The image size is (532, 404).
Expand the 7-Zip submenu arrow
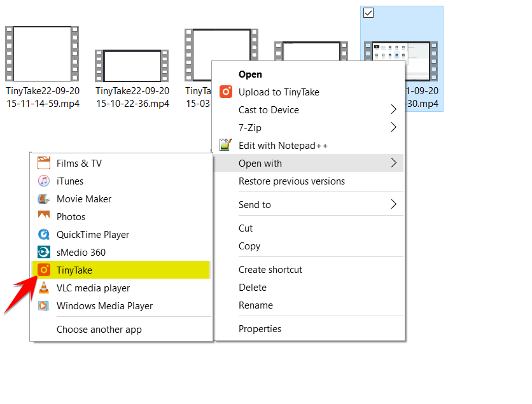coord(393,127)
